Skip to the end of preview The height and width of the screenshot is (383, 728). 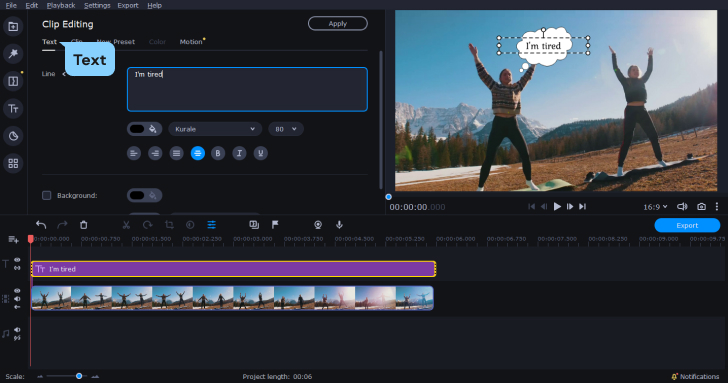(x=583, y=207)
